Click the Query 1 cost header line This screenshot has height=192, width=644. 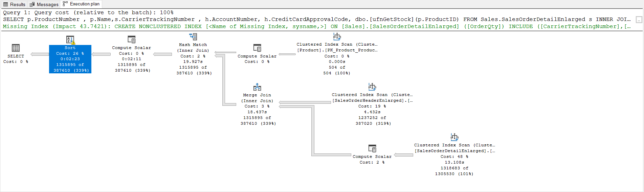pos(88,13)
